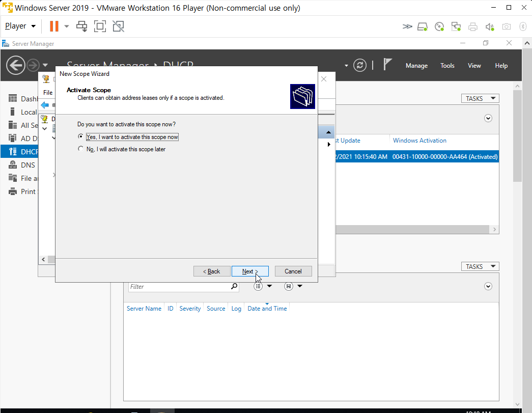Click the Server Manager vertical scrollbar
The image size is (532, 413).
tap(517, 136)
